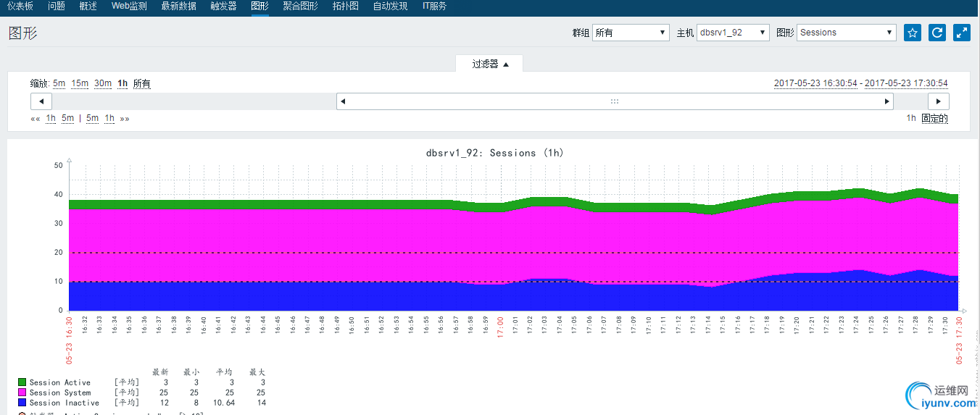Open the IT服务 menu item
980x415 pixels.
(434, 7)
